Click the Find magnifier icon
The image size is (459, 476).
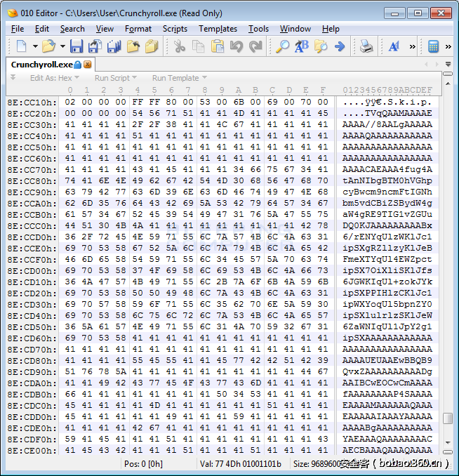click(282, 46)
